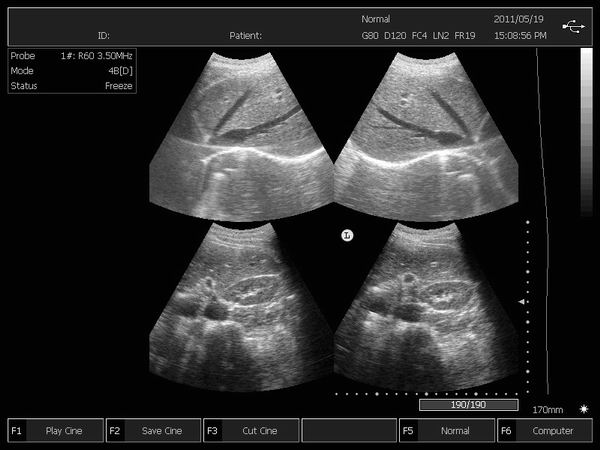Click the brightness sun icon
Screen dimensions: 600x450
(x=583, y=410)
